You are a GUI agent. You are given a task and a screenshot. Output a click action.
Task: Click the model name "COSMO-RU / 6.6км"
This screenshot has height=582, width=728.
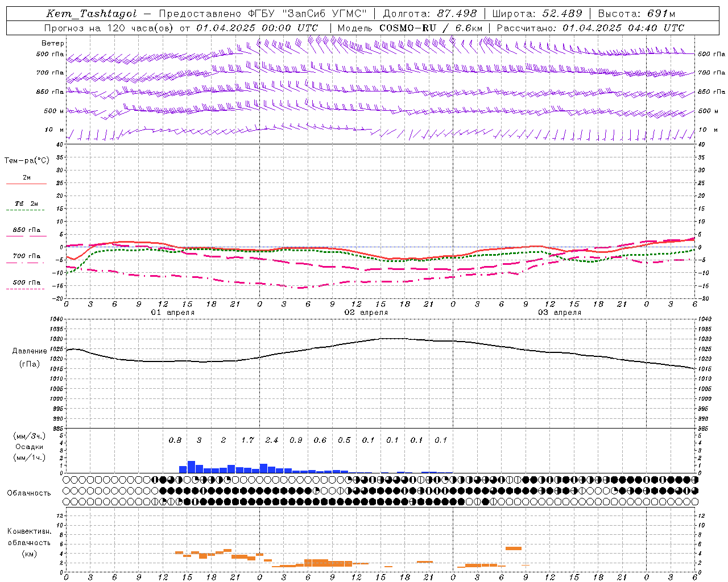point(431,28)
